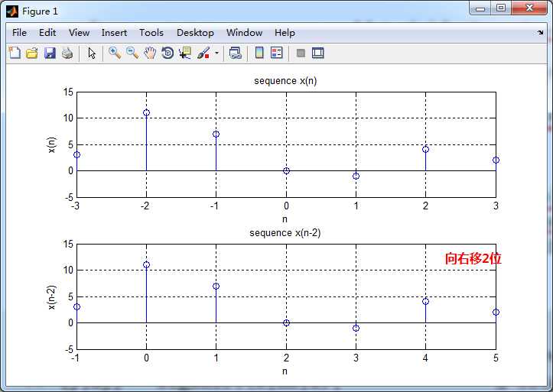553x392 pixels.
Task: Click the MATLAB logo in title bar
Action: coord(12,11)
